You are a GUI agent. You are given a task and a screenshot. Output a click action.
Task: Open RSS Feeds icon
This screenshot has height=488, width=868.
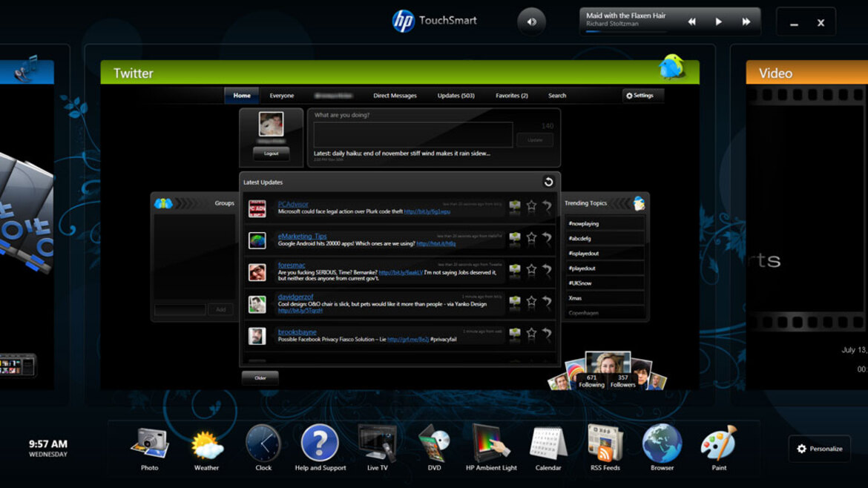click(605, 444)
